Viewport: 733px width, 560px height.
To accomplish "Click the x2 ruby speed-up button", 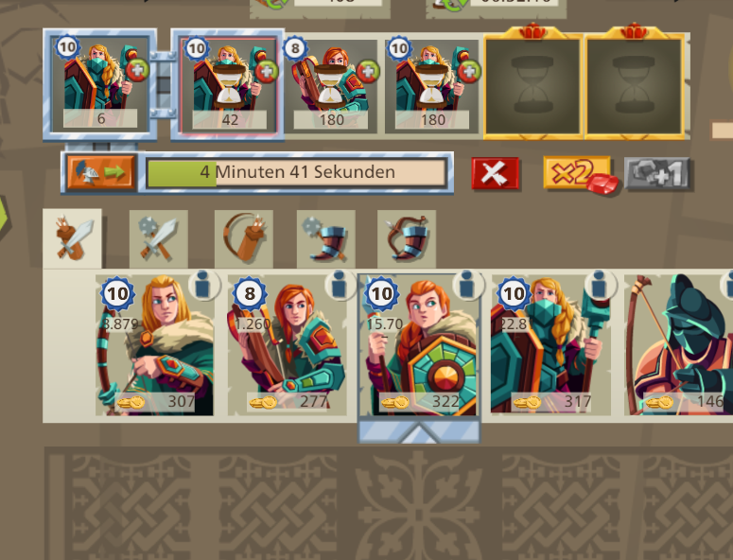I will tap(580, 174).
